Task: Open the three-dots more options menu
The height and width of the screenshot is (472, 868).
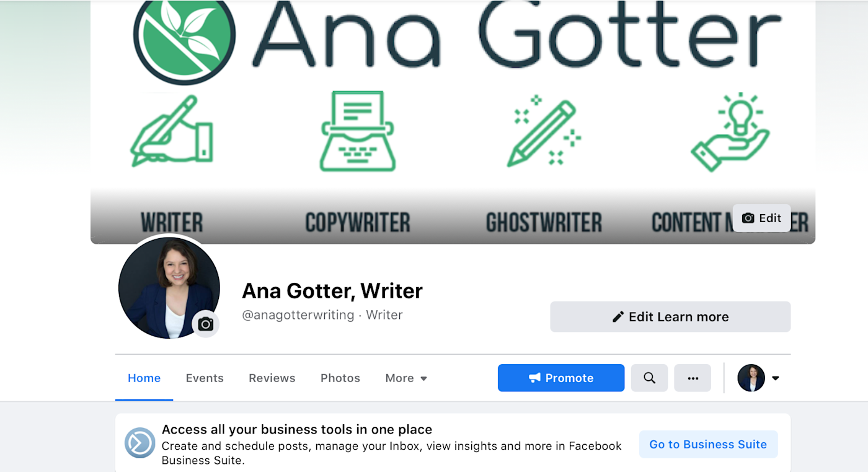Action: pyautogui.click(x=693, y=378)
